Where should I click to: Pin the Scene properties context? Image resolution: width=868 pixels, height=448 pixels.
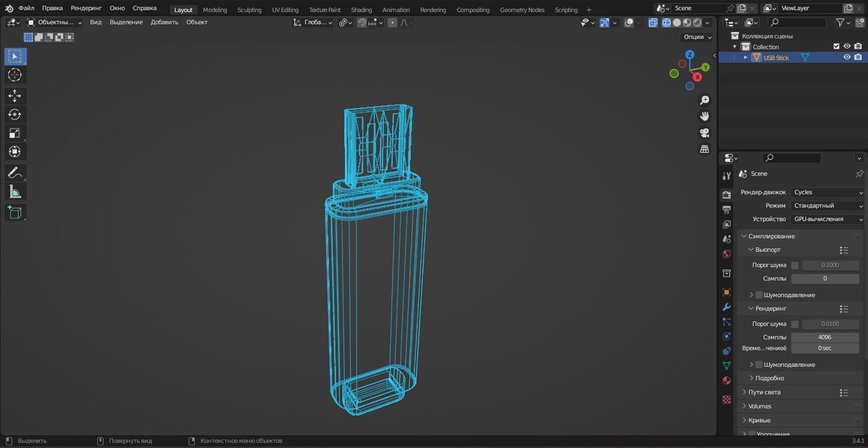coord(859,174)
